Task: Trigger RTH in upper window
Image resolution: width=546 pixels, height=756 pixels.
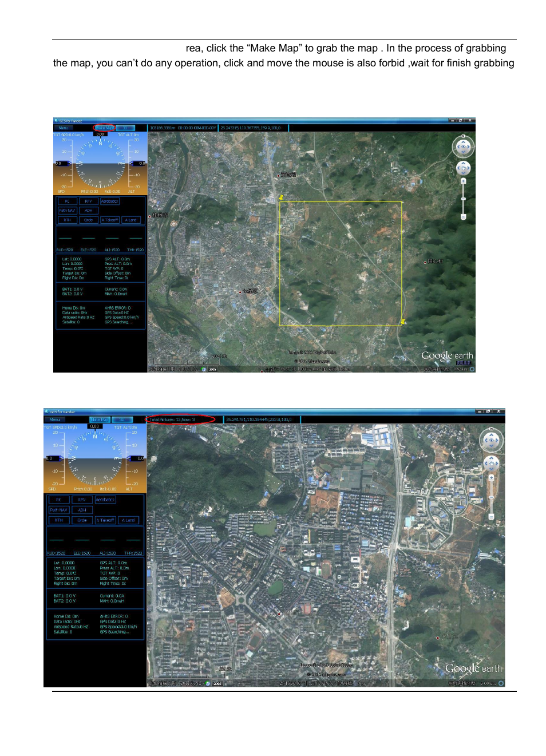Action: tap(67, 220)
